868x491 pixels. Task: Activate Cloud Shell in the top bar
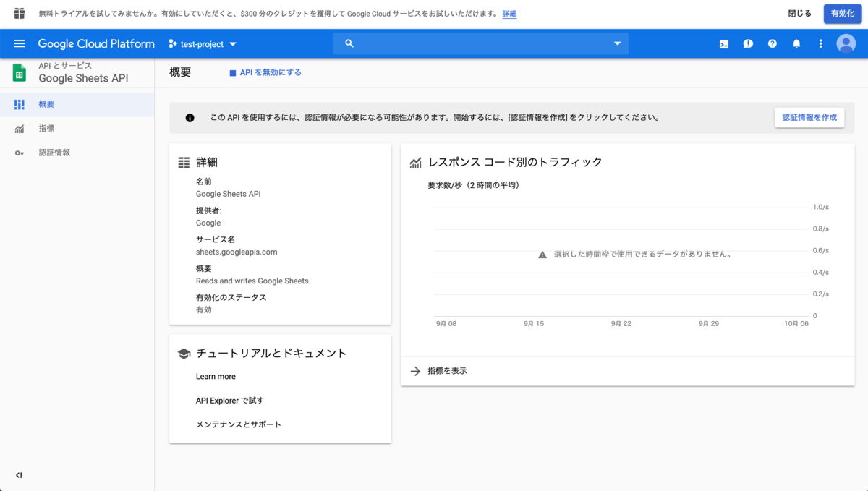[x=723, y=43]
